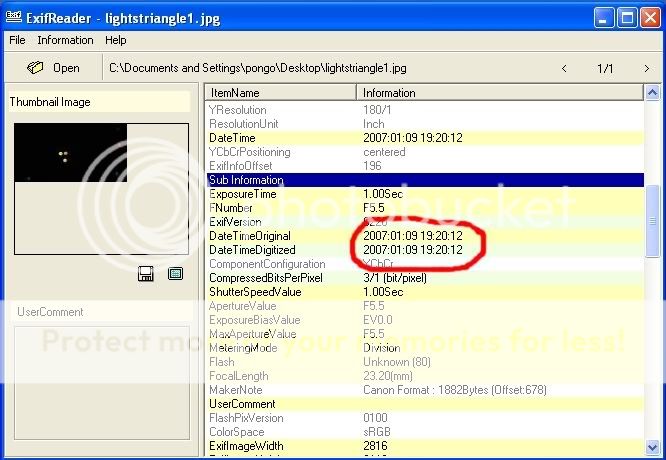
Task: Click the Information column header
Action: click(x=500, y=93)
